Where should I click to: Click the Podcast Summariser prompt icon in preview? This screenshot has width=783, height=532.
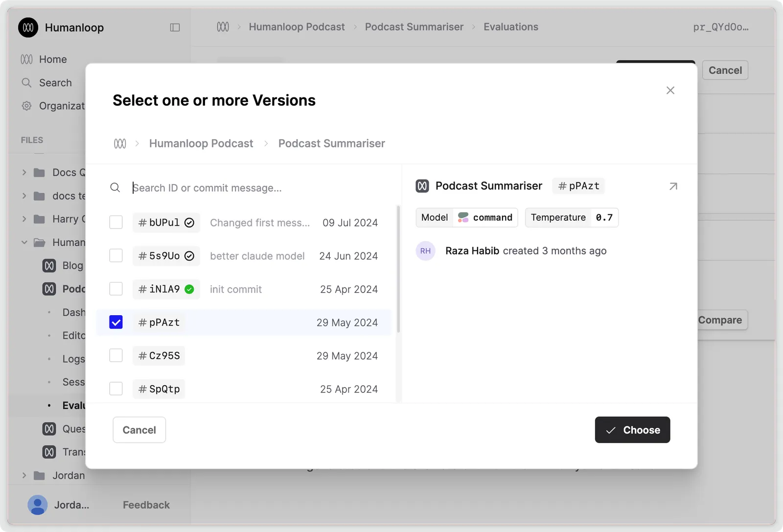422,186
